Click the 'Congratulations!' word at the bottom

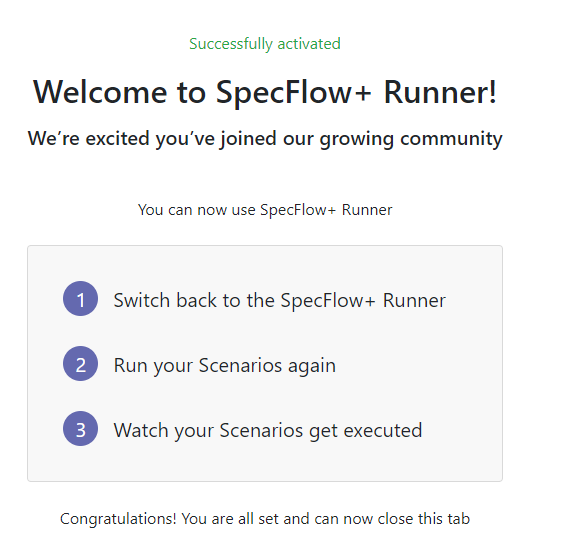[x=118, y=519]
